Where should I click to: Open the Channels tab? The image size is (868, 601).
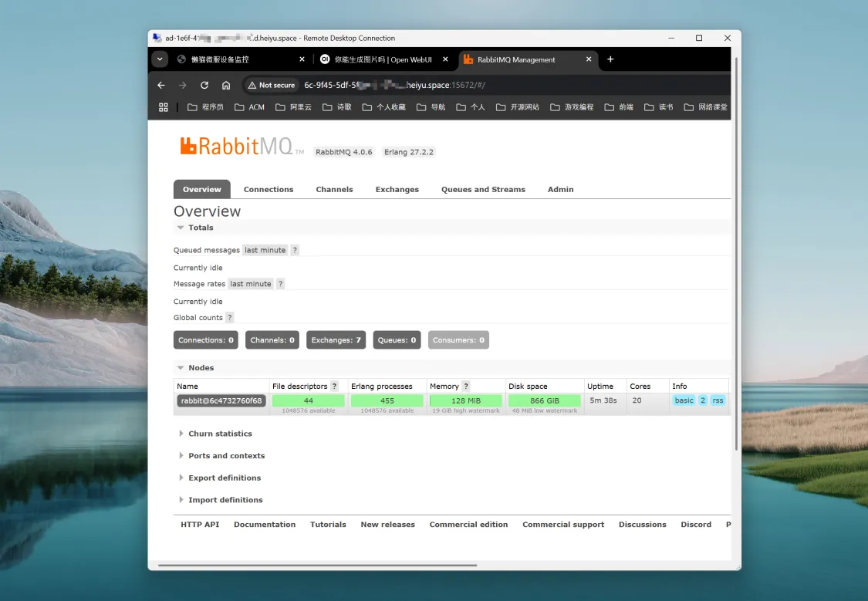[x=334, y=189]
